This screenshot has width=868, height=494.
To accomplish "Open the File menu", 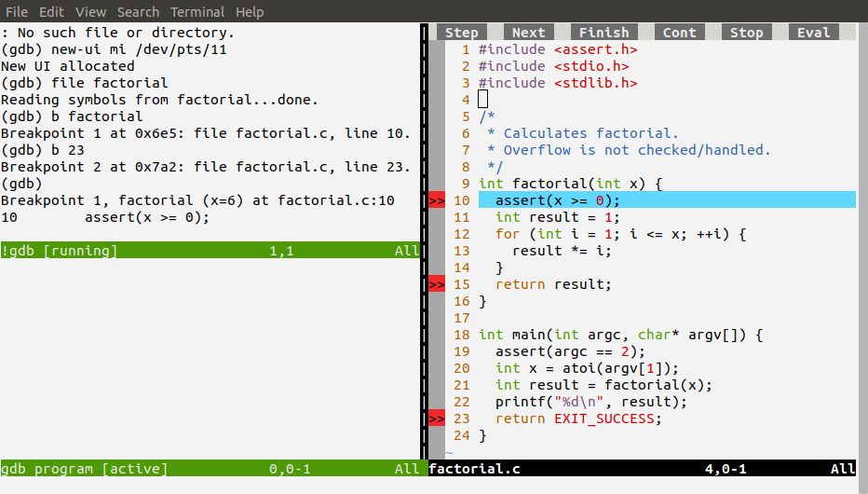I will pyautogui.click(x=17, y=11).
